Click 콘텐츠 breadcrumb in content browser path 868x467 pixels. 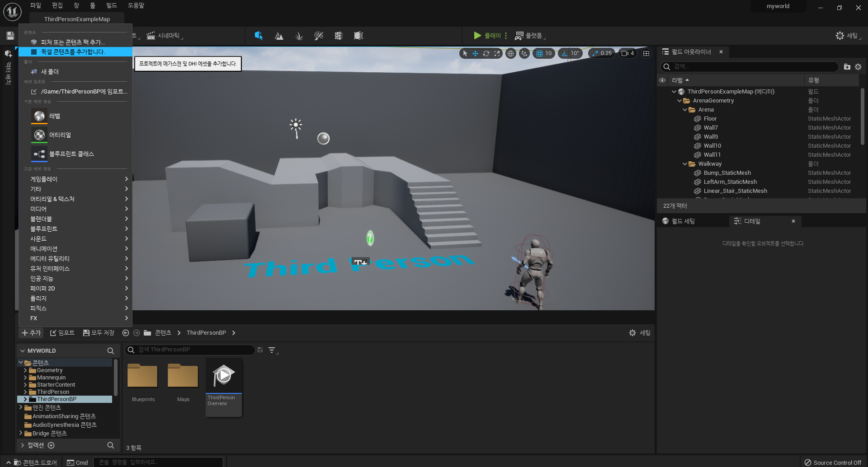(163, 333)
